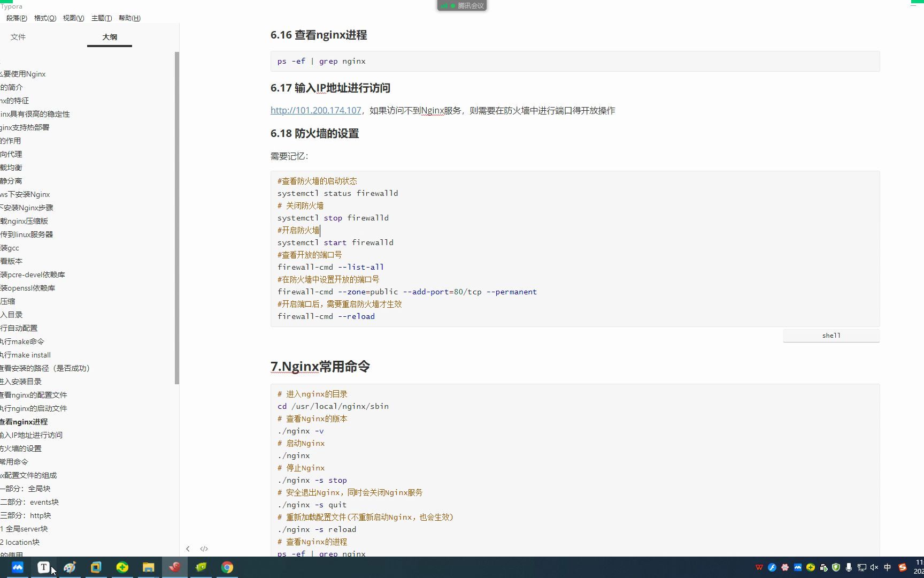Open the 360 browser taskbar icon
This screenshot has height=578, width=924.
pos(122,567)
